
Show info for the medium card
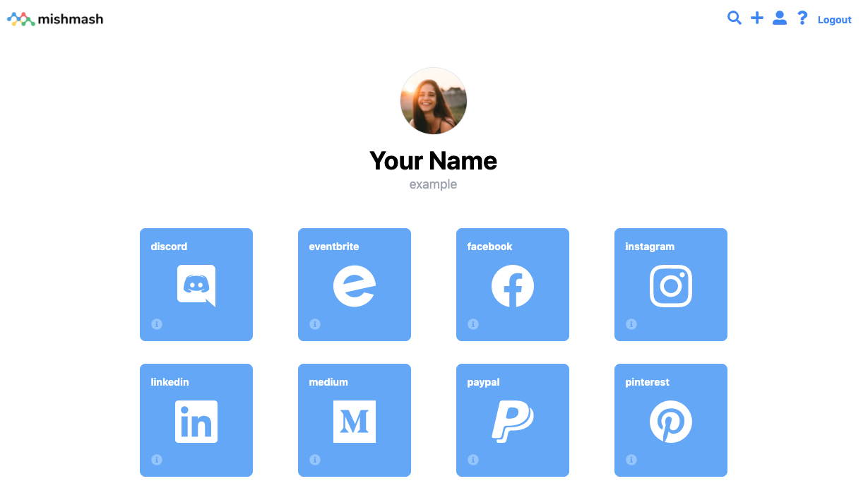pyautogui.click(x=315, y=460)
